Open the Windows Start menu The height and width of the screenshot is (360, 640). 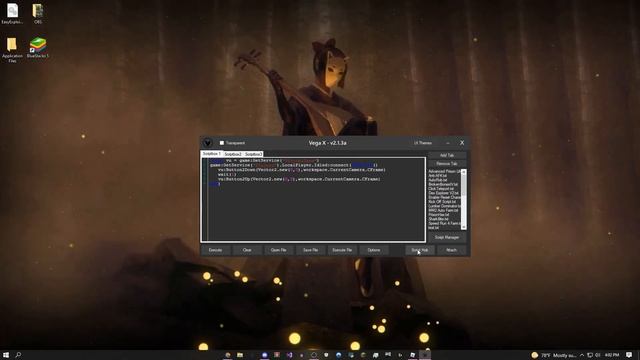[6, 355]
